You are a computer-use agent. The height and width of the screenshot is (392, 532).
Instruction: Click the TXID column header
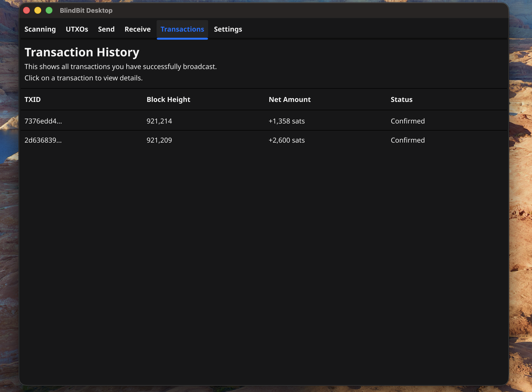pyautogui.click(x=33, y=99)
